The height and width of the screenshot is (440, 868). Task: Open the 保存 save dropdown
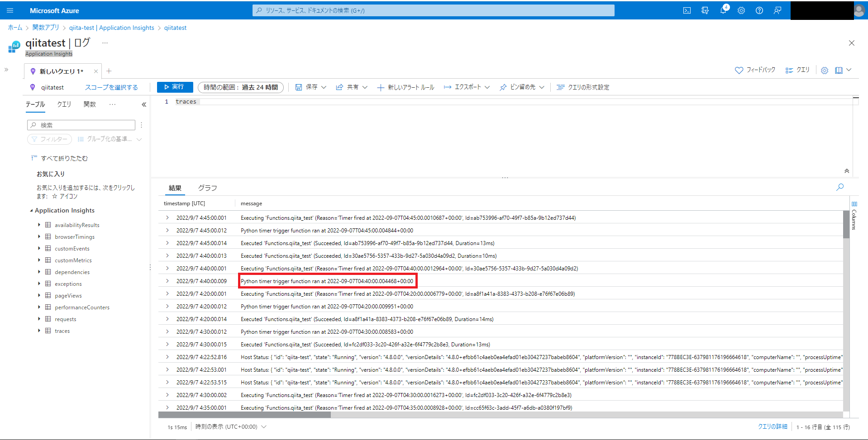click(x=311, y=87)
